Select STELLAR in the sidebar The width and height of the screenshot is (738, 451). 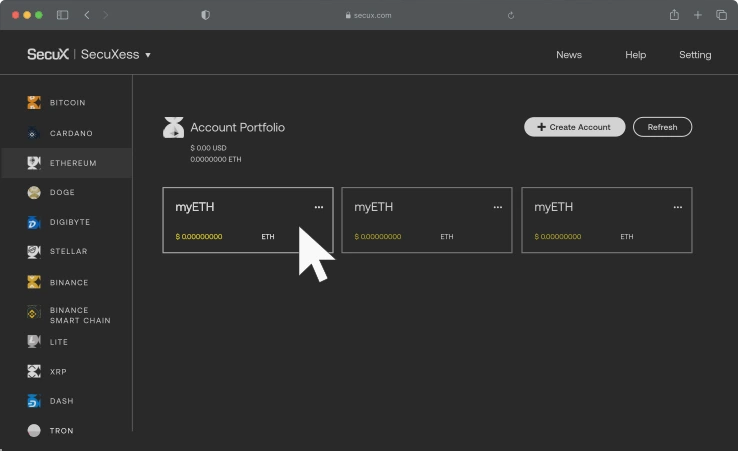pos(69,251)
